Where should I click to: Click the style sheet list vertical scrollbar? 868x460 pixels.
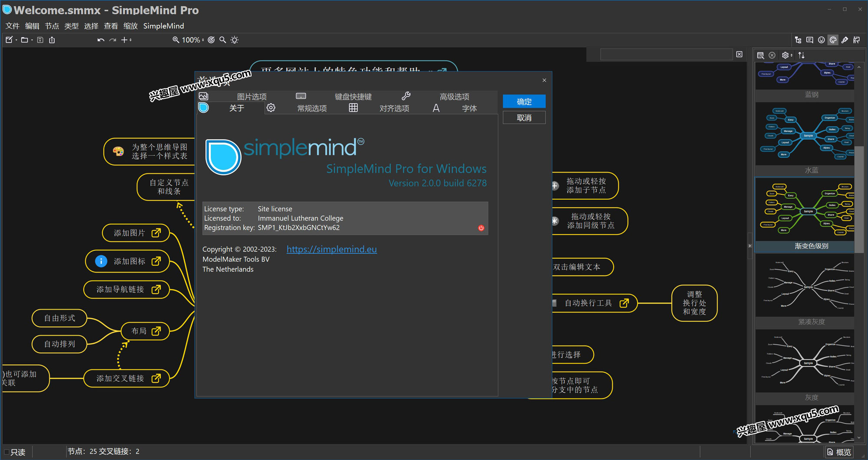[859, 199]
